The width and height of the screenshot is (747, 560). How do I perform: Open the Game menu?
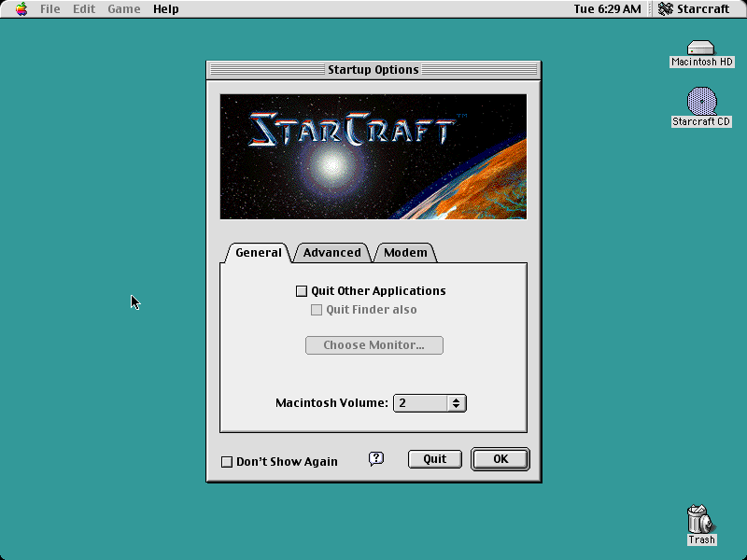click(x=123, y=8)
